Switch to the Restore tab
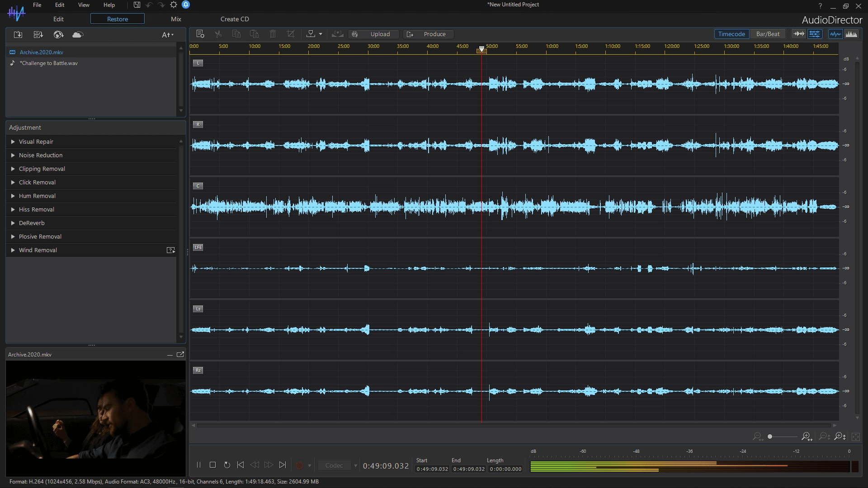Viewport: 868px width, 488px height. coord(118,19)
